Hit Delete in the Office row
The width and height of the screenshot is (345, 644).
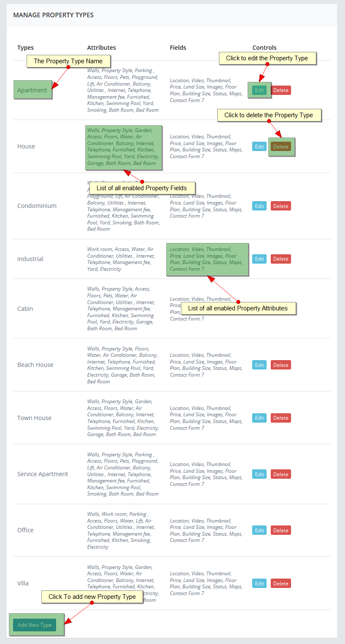[x=280, y=531]
